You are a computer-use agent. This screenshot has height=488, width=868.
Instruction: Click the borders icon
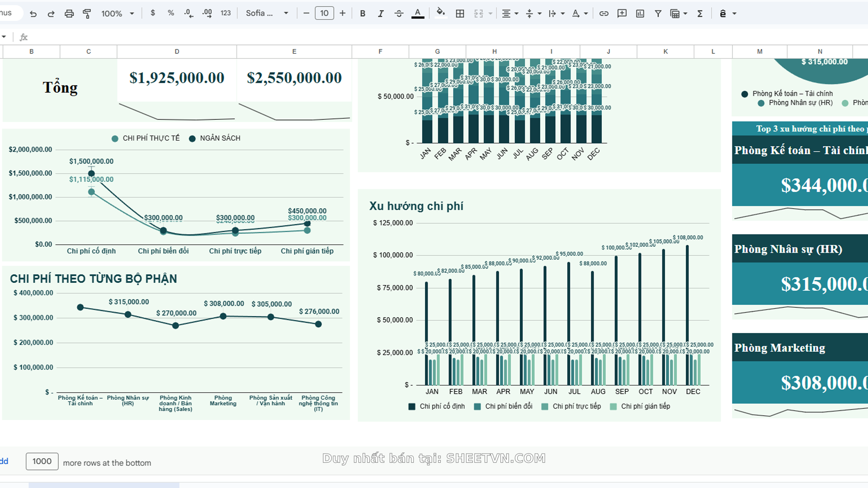pyautogui.click(x=460, y=14)
